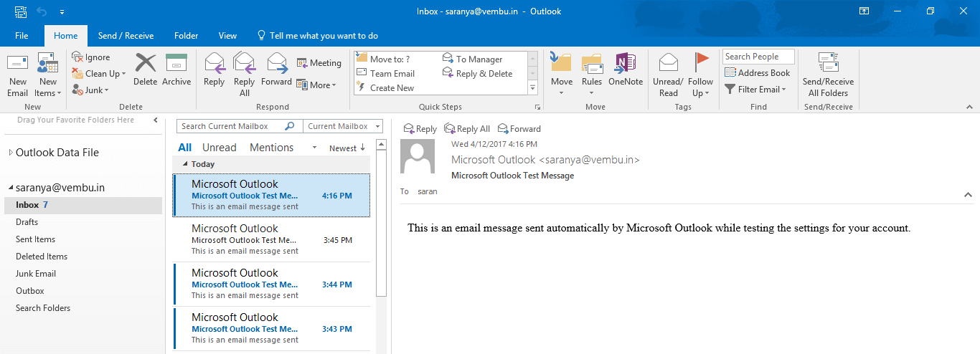
Task: Run the To Manager quick step
Action: (473, 59)
